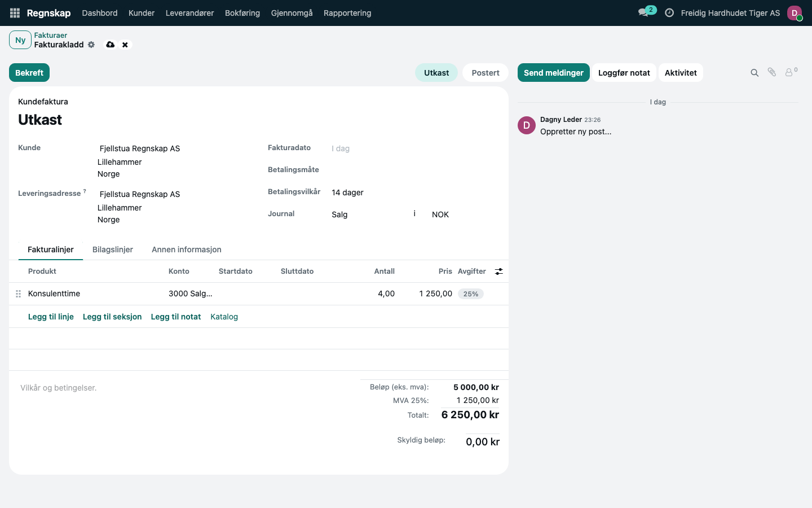Discard changes with the X icon

click(125, 45)
